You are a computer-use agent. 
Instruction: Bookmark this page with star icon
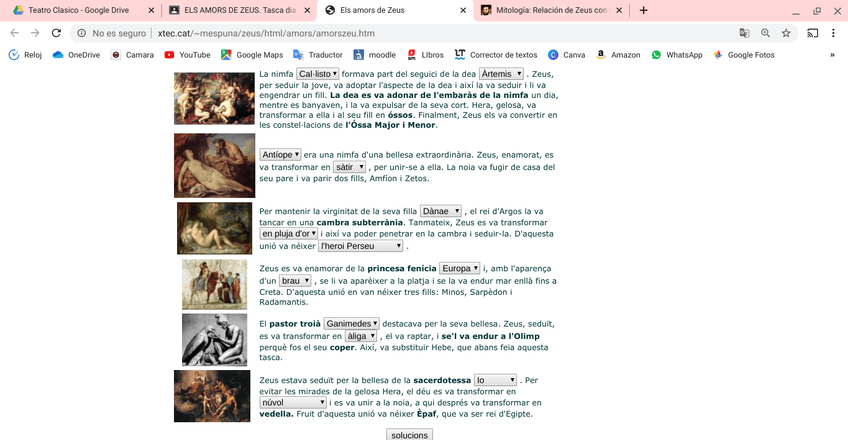pos(787,33)
